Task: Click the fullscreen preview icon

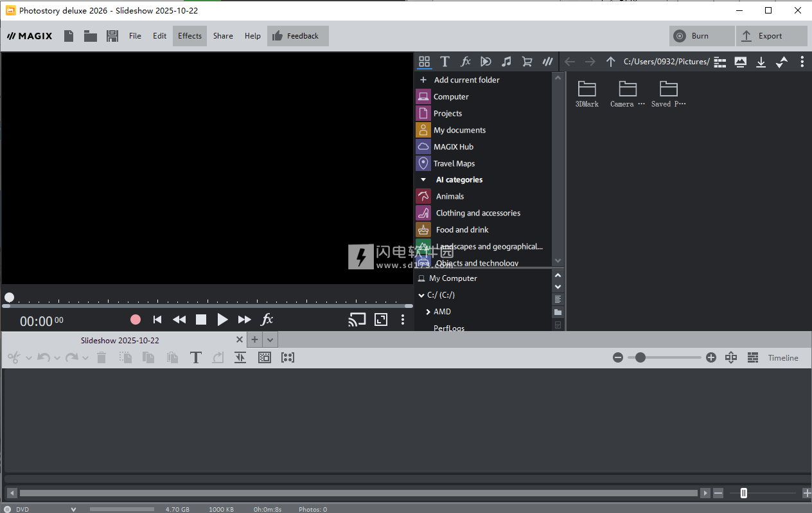Action: 381,319
